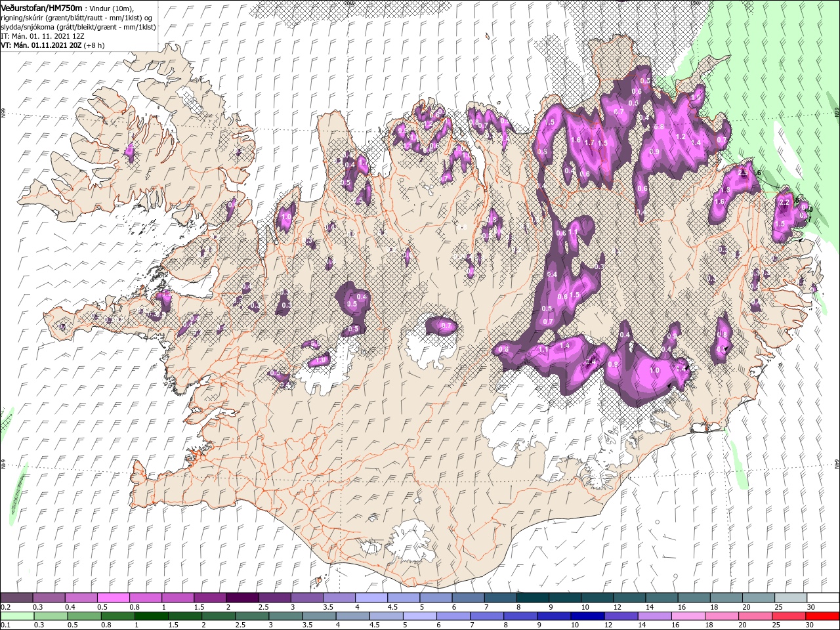This screenshot has width=840, height=630.
Task: Pick upper legend swatch between 3 and 3.5
Action: [x=307, y=598]
